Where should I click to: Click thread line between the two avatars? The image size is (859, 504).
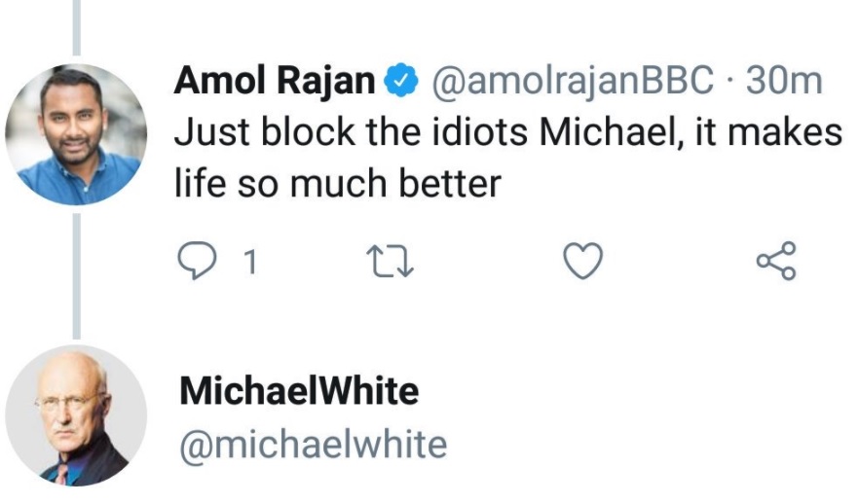(75, 274)
